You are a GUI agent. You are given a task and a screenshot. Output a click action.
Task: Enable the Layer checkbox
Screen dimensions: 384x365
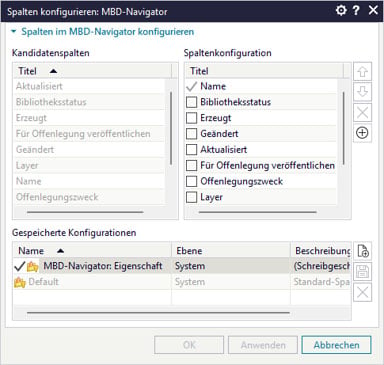click(191, 197)
